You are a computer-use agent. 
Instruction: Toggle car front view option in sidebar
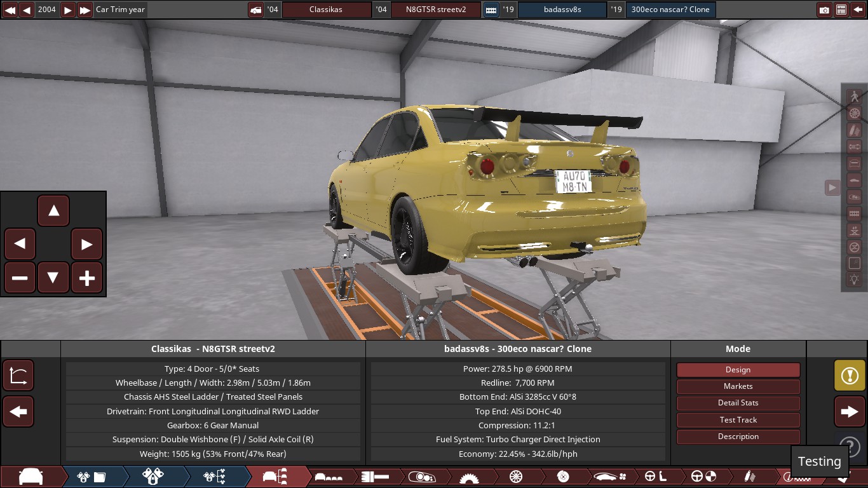(x=854, y=163)
